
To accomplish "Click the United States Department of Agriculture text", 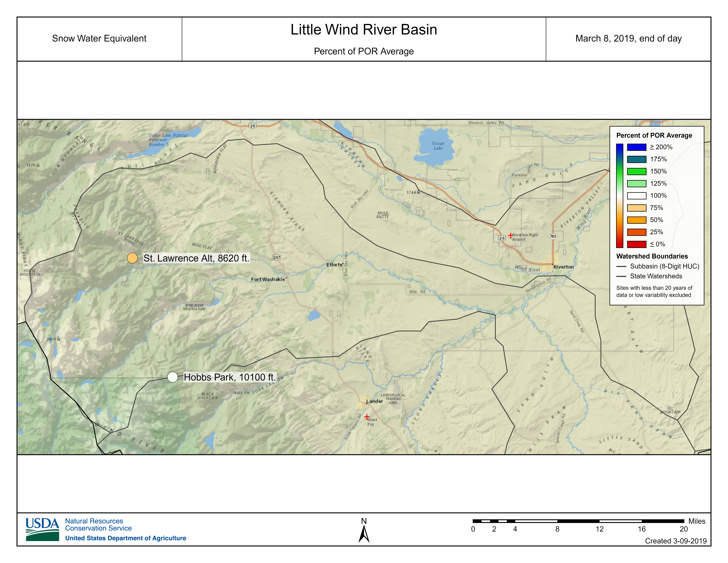I will pos(126,538).
